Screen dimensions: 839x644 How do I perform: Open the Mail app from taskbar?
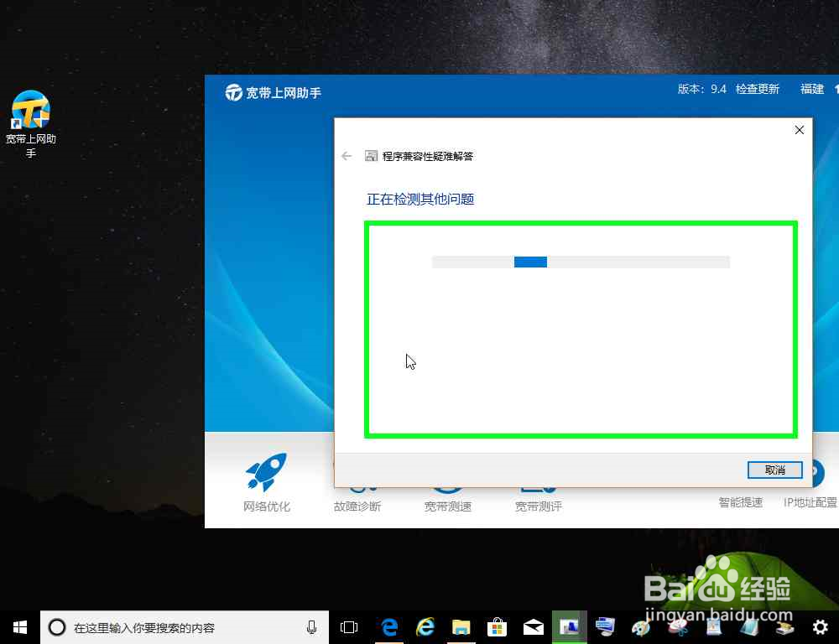(x=533, y=627)
